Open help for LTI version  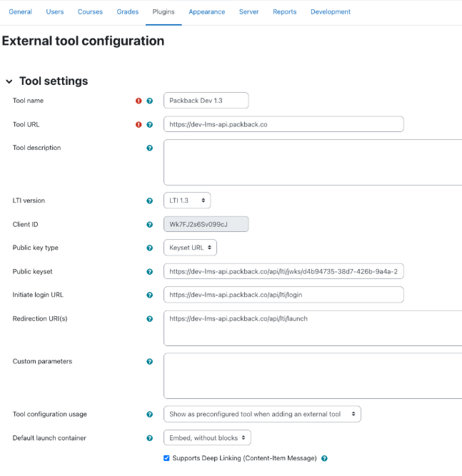pyautogui.click(x=149, y=201)
